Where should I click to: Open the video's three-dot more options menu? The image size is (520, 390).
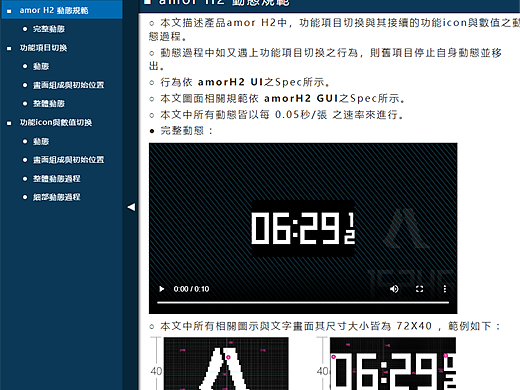[445, 289]
